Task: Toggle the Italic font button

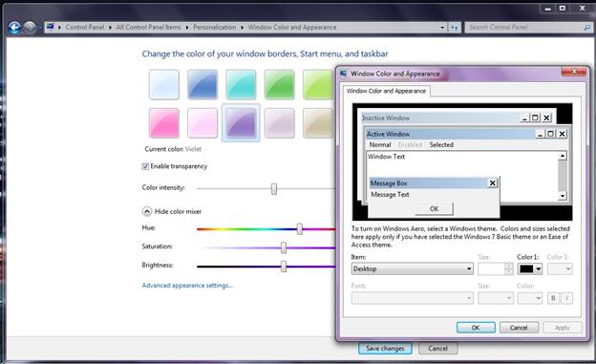Action: click(566, 298)
